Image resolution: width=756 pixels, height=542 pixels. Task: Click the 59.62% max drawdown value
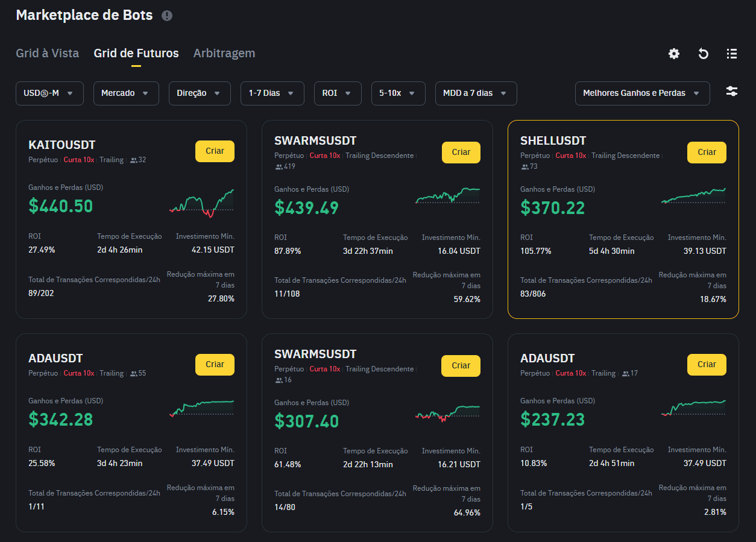pos(467,300)
